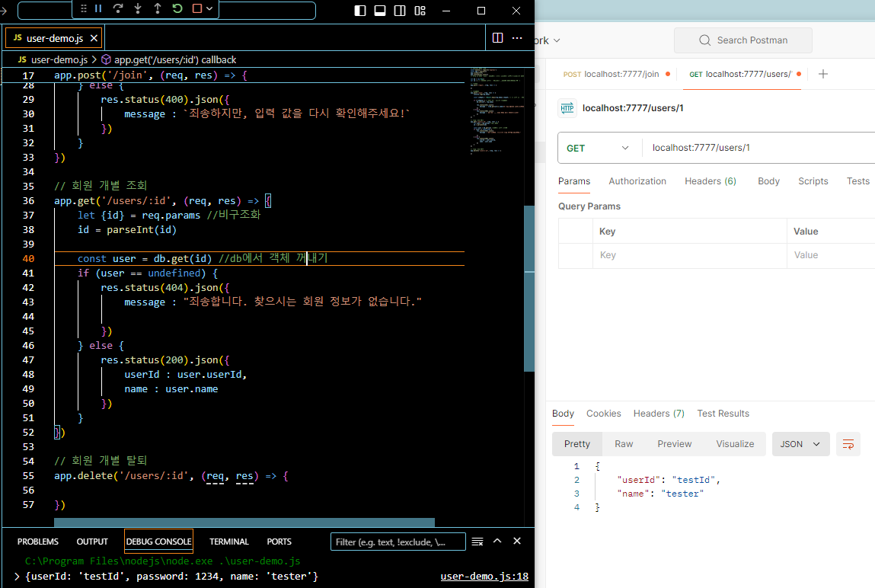Click line number 40 in the gutter

click(x=28, y=258)
